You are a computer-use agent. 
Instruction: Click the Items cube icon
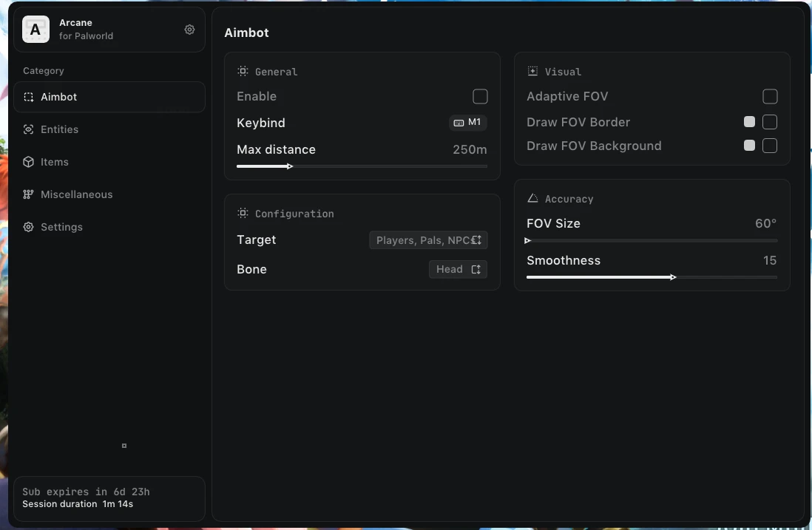29,162
